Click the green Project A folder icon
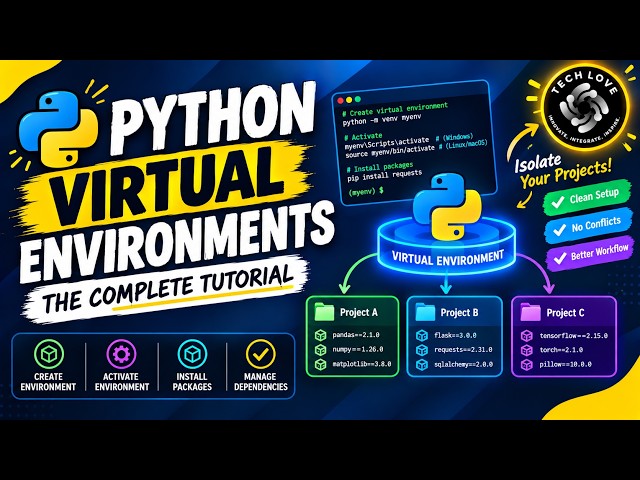Image resolution: width=640 pixels, height=480 pixels. tap(324, 312)
